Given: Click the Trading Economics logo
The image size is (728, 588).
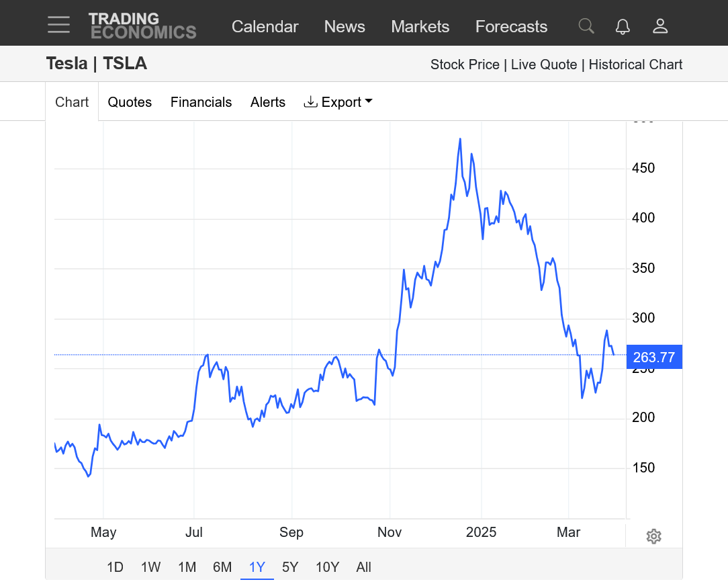Looking at the screenshot, I should (142, 26).
